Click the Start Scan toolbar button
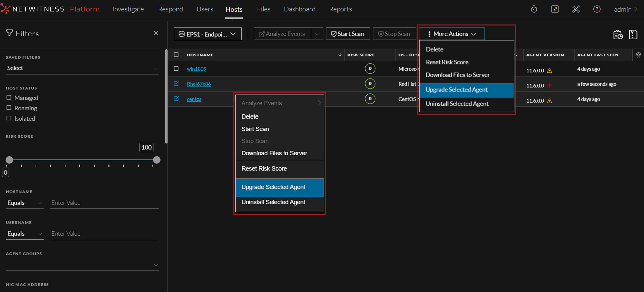Image resolution: width=644 pixels, height=292 pixels. tap(348, 34)
